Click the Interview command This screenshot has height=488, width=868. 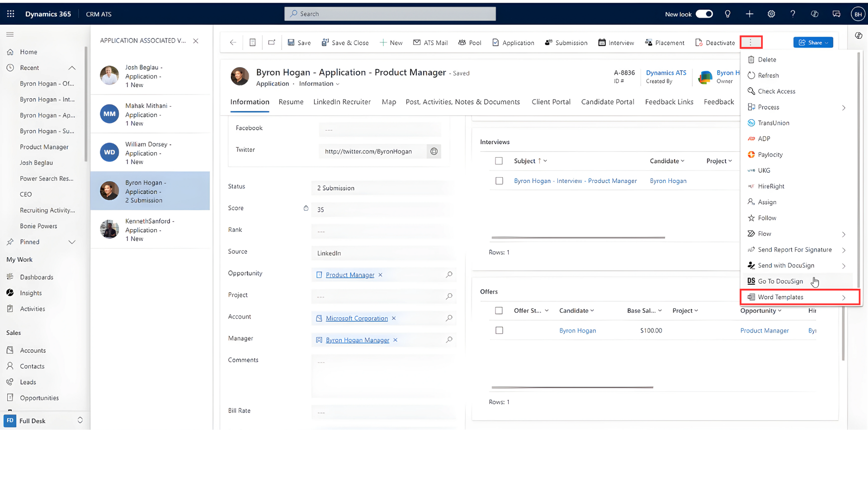point(616,42)
